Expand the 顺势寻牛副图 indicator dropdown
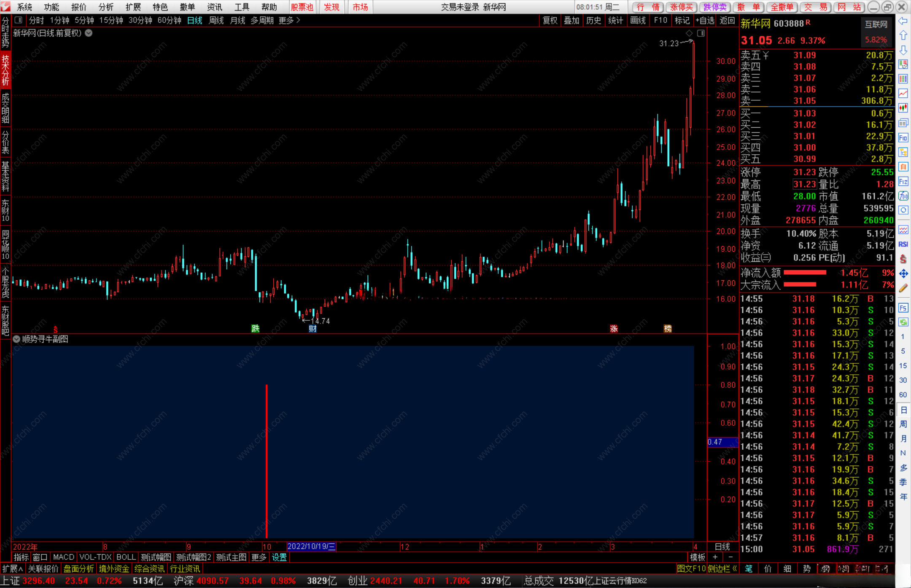The height and width of the screenshot is (588, 911). [x=16, y=339]
